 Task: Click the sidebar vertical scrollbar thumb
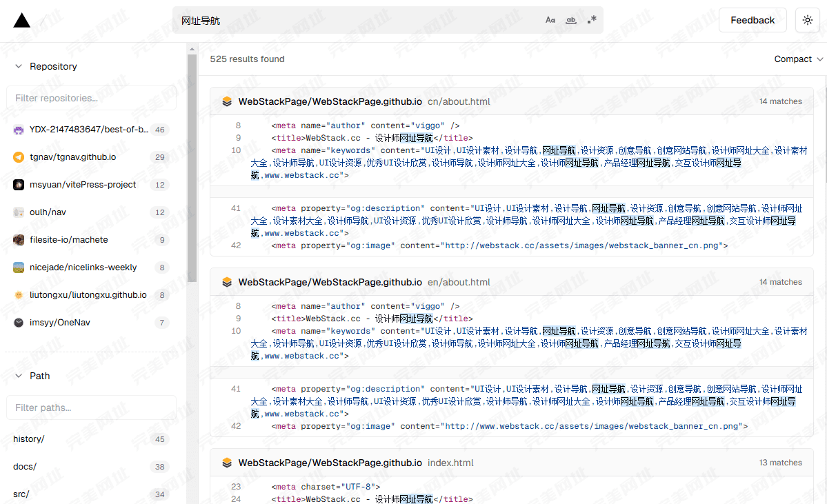click(x=192, y=168)
